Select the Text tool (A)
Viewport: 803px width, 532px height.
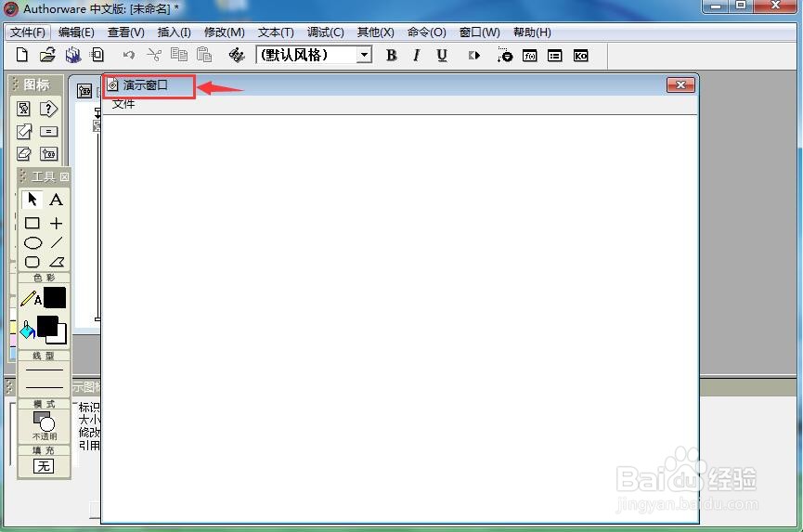57,200
